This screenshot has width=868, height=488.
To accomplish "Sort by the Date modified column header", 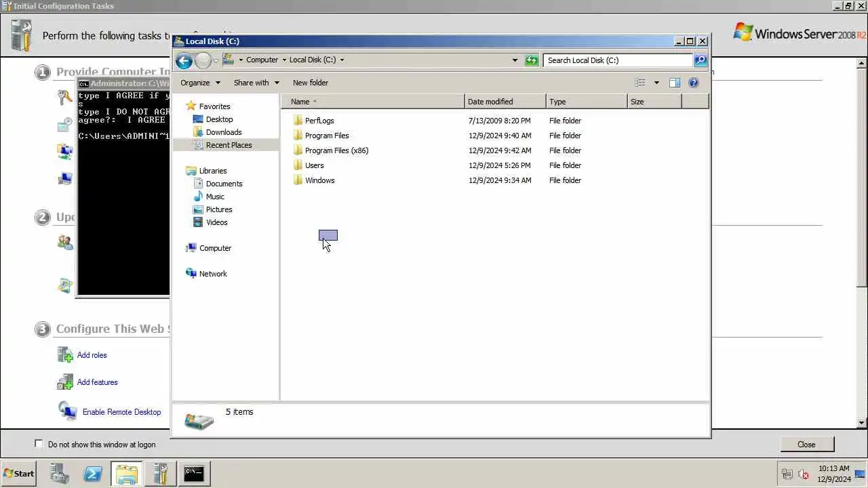I will (x=505, y=102).
